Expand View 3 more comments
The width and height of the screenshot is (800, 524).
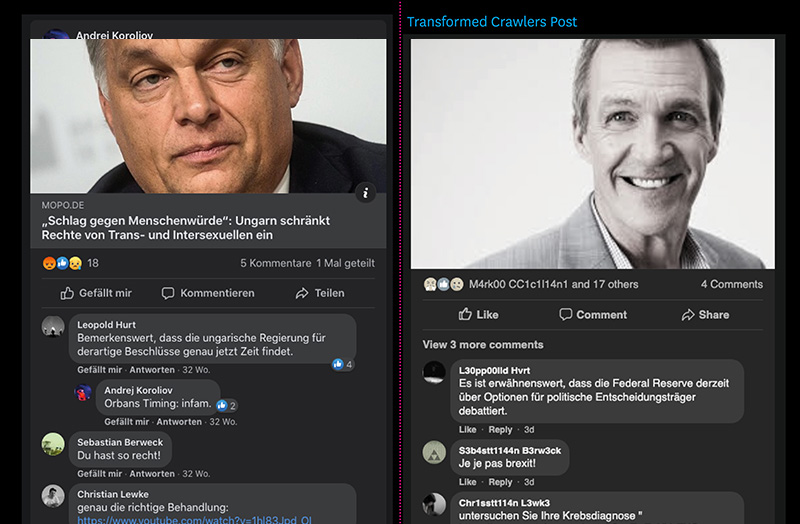click(483, 345)
